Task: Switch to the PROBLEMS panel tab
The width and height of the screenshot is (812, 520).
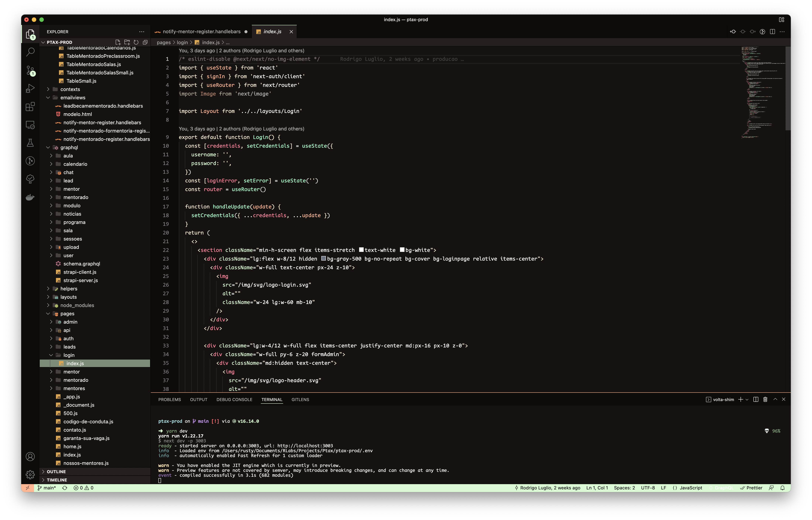Action: tap(169, 400)
